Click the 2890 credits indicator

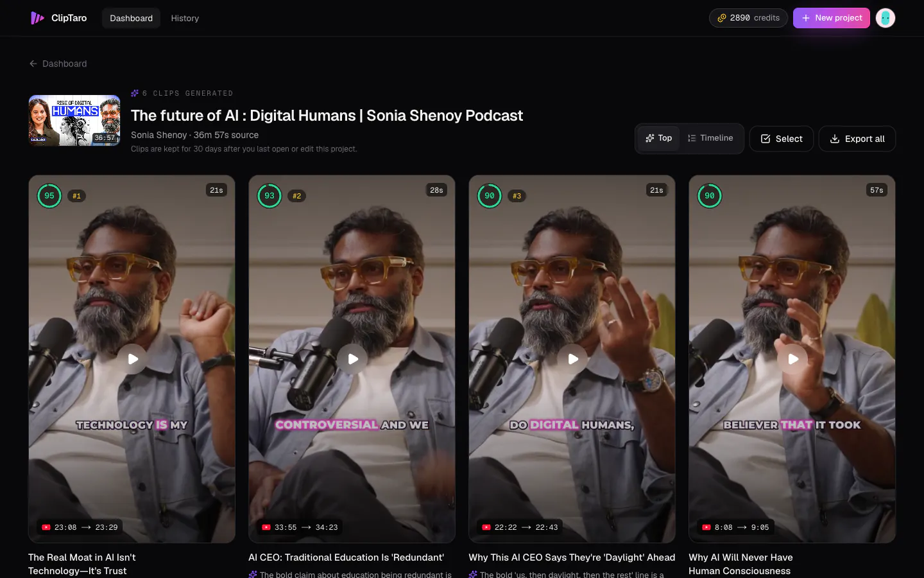point(748,18)
